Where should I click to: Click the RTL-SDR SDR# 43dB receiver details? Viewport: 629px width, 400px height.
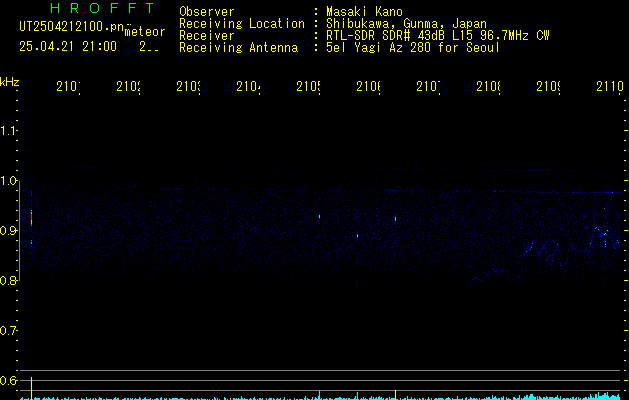[x=438, y=36]
